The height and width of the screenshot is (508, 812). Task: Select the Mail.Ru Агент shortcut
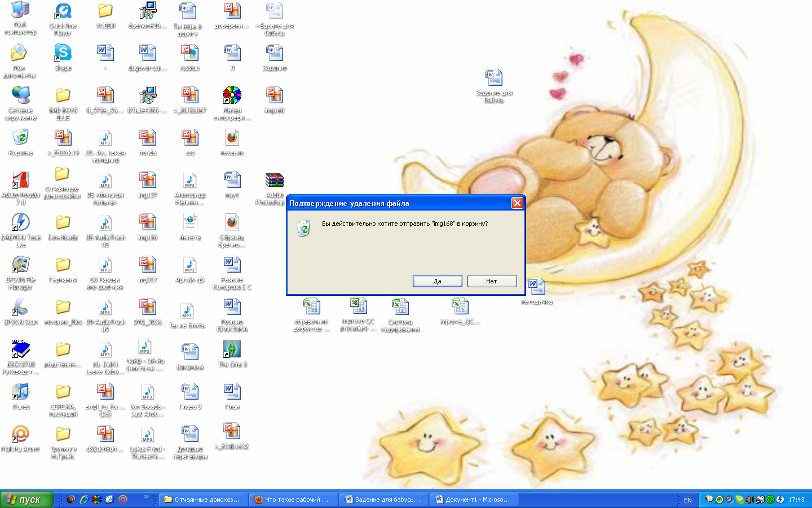(21, 439)
